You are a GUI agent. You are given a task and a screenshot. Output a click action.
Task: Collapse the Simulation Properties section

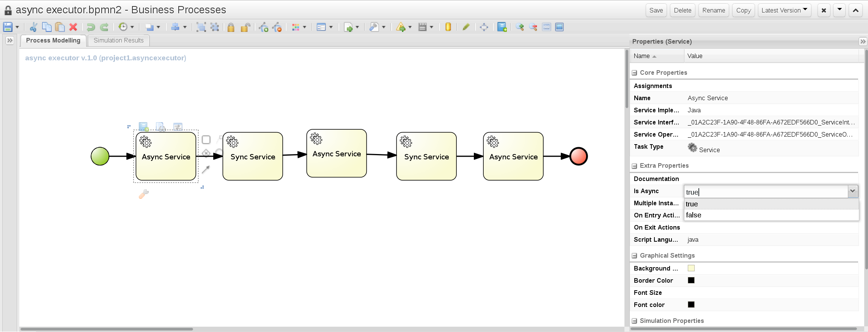[634, 321]
